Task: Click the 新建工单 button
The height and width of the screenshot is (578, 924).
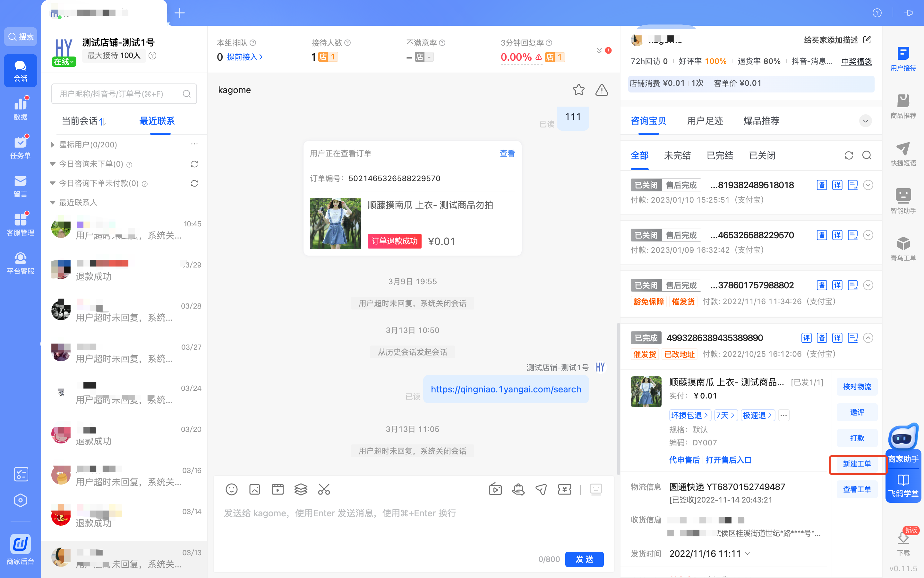Action: [x=857, y=464]
